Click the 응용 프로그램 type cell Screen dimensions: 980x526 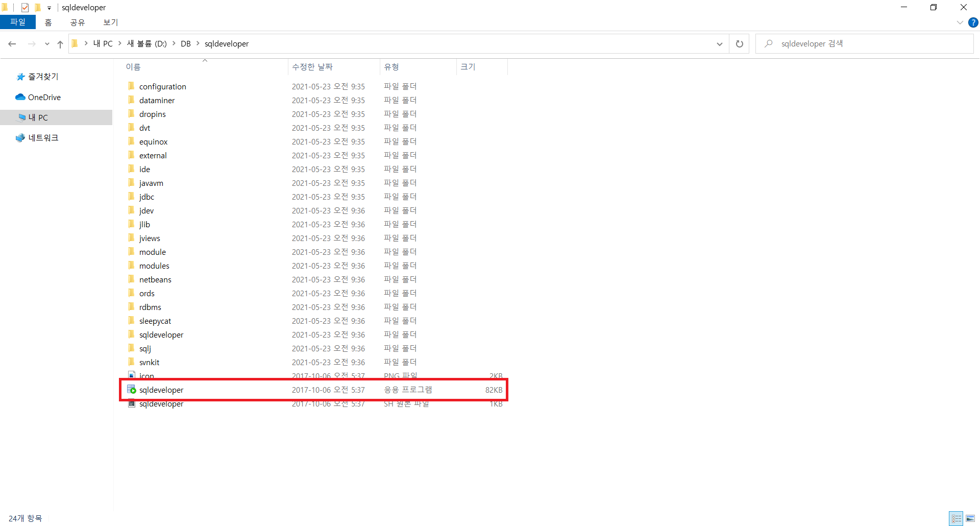click(408, 390)
